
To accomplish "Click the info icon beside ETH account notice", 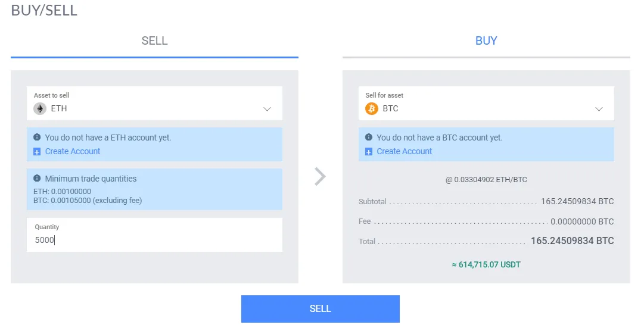I will 37,137.
